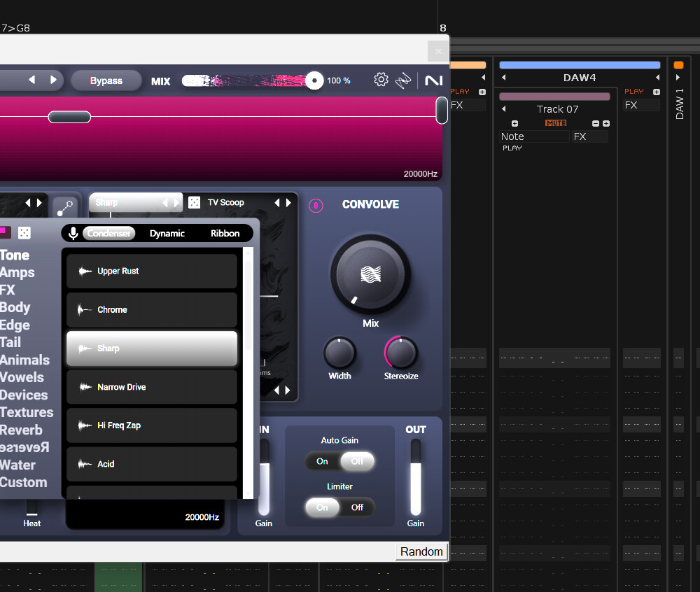Click right arrow next to TV Scoop
The image size is (700, 592).
click(x=288, y=203)
